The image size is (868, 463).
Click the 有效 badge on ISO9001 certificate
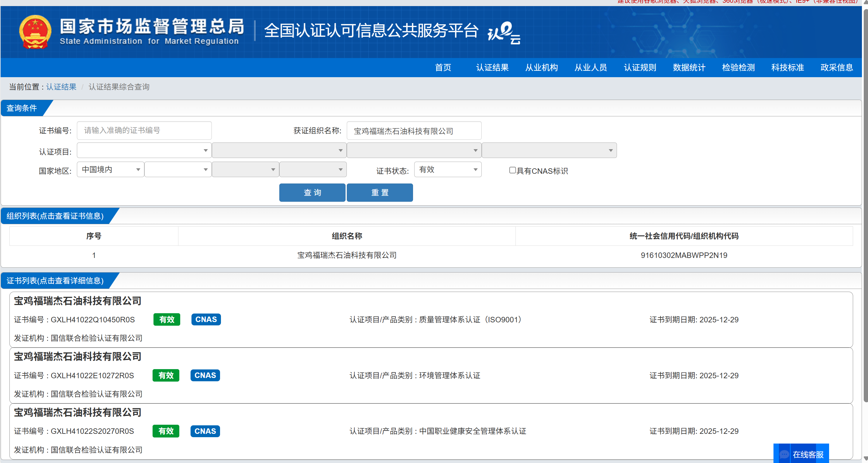[x=167, y=319]
